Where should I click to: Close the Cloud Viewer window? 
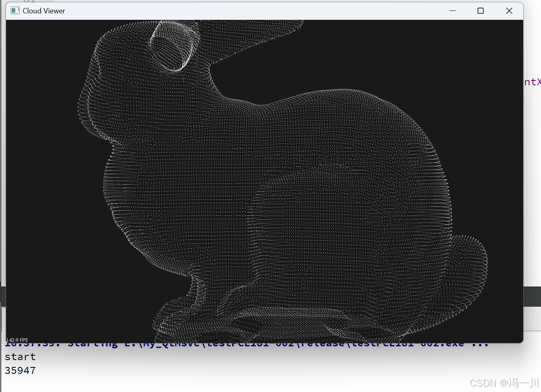point(509,11)
